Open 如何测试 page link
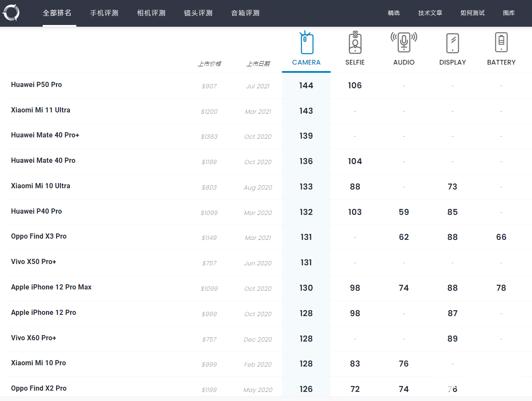Image resolution: width=532 pixels, height=401 pixels. coord(472,13)
